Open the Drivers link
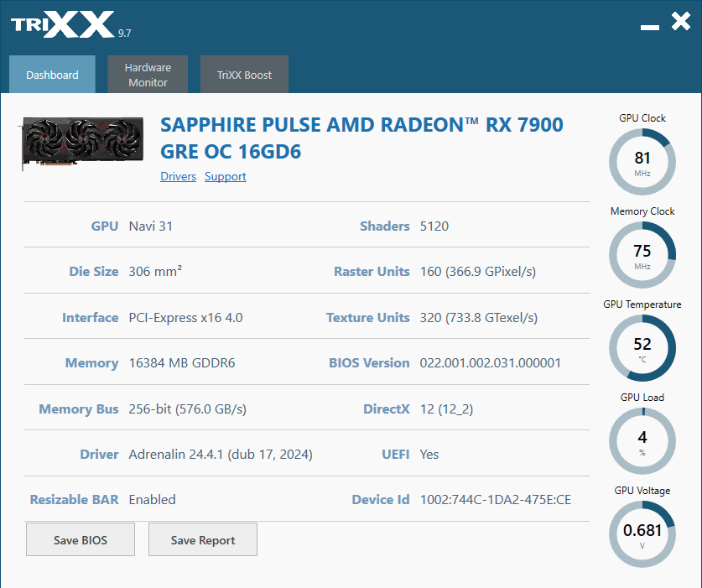The width and height of the screenshot is (702, 588). [178, 176]
